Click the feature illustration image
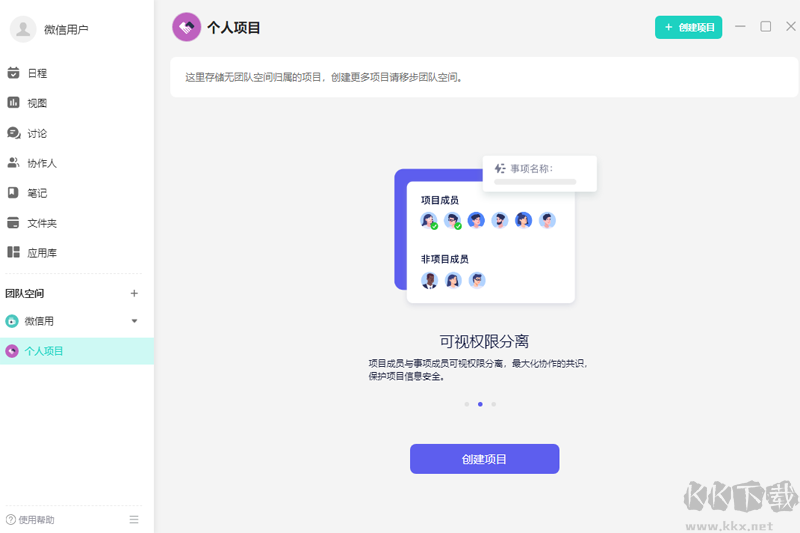The image size is (800, 533). 495,230
